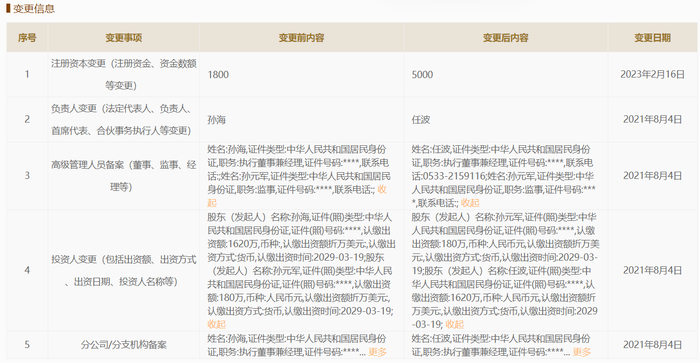Click the 序号 column header
Screen dimensions: 700x363
pos(27,38)
